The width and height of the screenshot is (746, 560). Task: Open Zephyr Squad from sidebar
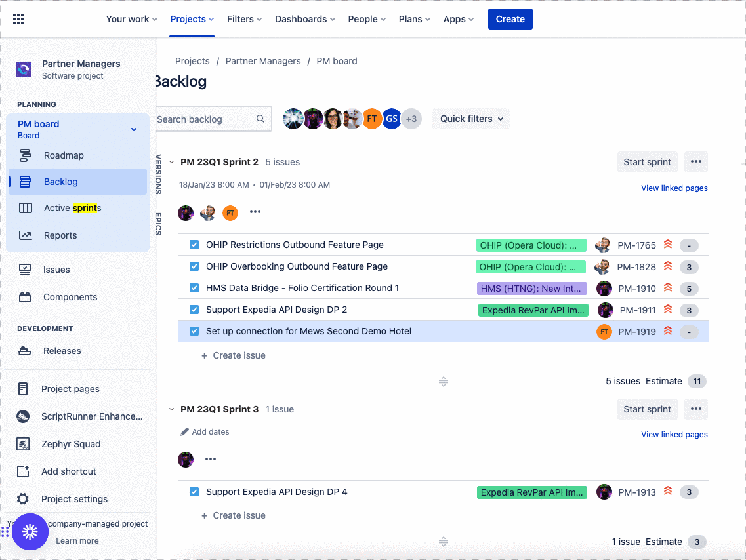pyautogui.click(x=71, y=444)
